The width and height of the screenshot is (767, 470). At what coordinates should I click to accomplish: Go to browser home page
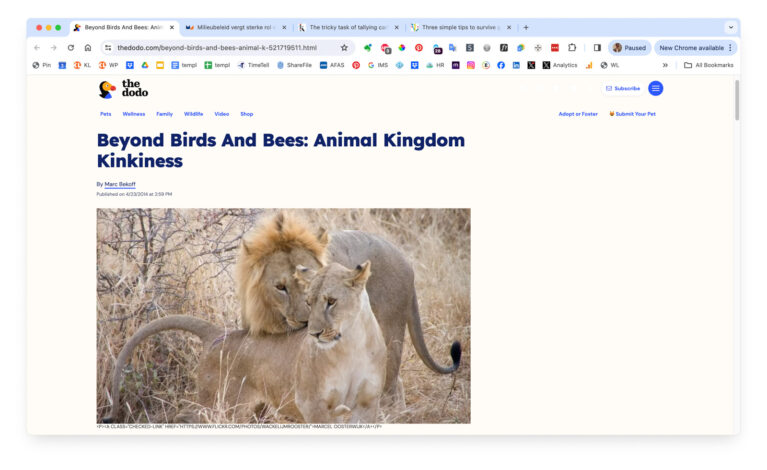[87, 47]
